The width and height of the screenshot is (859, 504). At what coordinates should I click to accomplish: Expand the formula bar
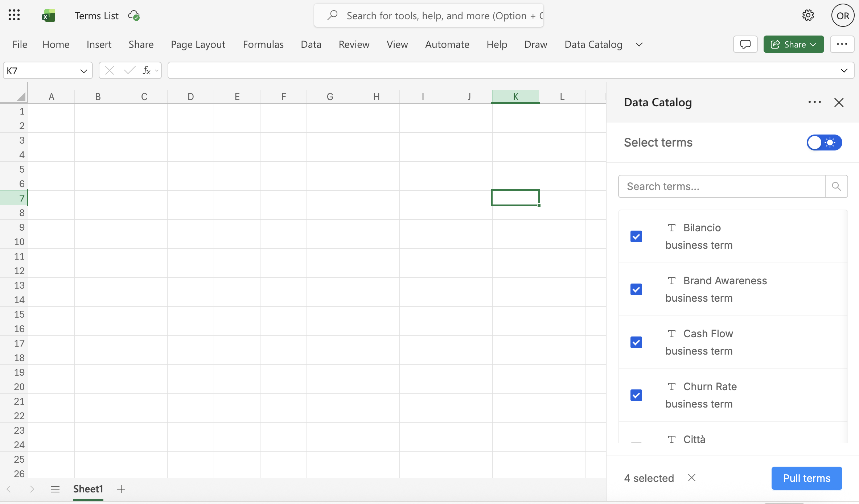click(844, 70)
